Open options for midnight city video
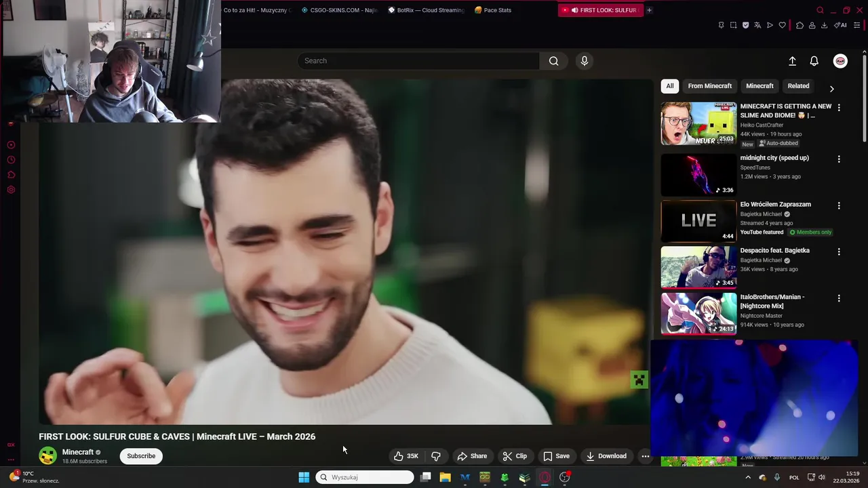 839,159
